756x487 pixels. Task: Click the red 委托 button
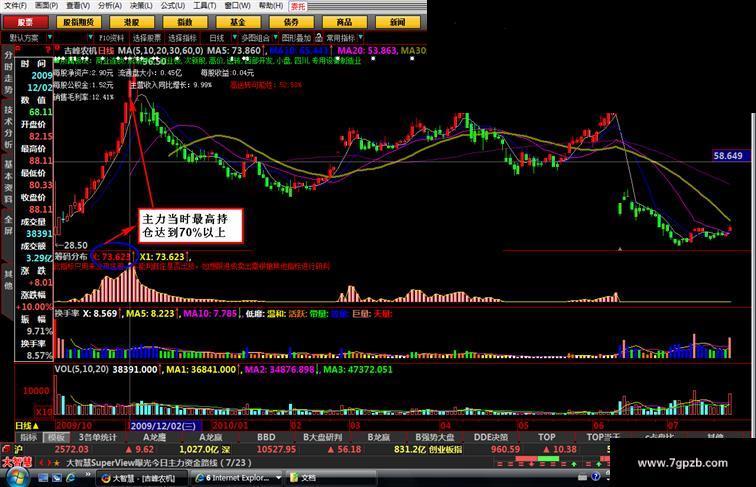click(298, 6)
